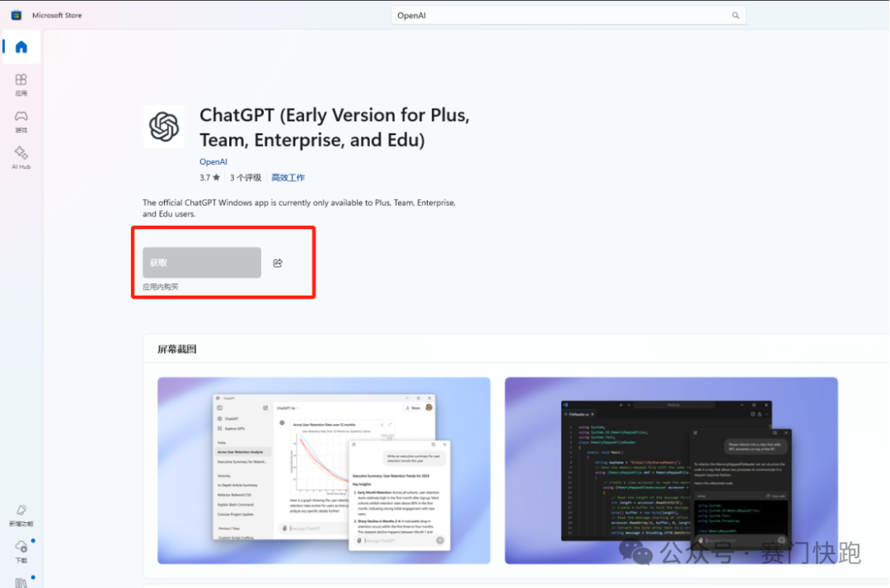890x588 pixels.
Task: Click the 屏幕截图 section heading
Action: [177, 349]
